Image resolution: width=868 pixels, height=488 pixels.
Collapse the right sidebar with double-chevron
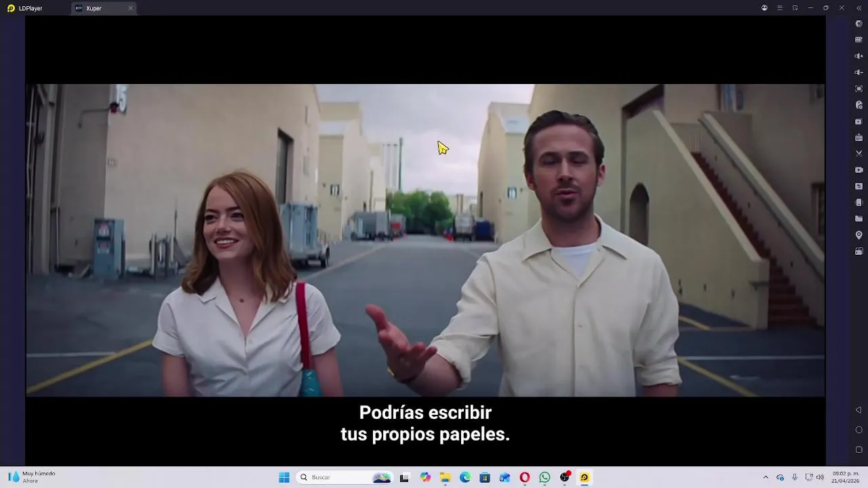859,8
